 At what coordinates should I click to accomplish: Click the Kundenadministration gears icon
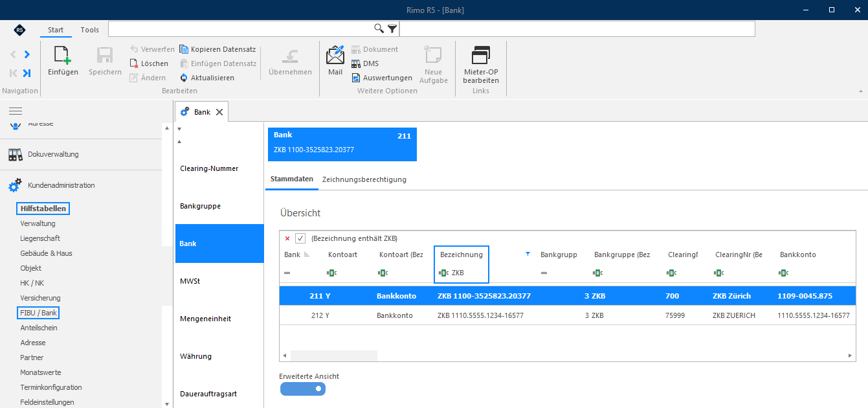click(15, 185)
